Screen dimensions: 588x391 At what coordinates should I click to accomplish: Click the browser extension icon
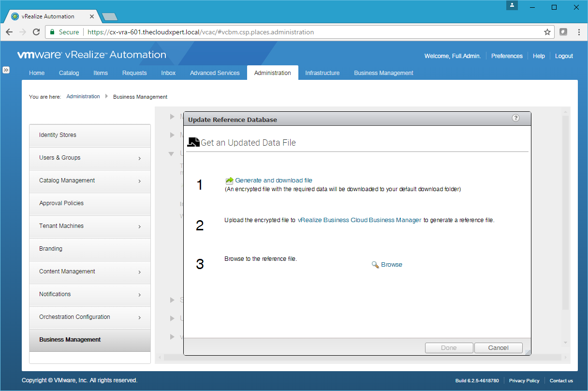click(x=563, y=32)
